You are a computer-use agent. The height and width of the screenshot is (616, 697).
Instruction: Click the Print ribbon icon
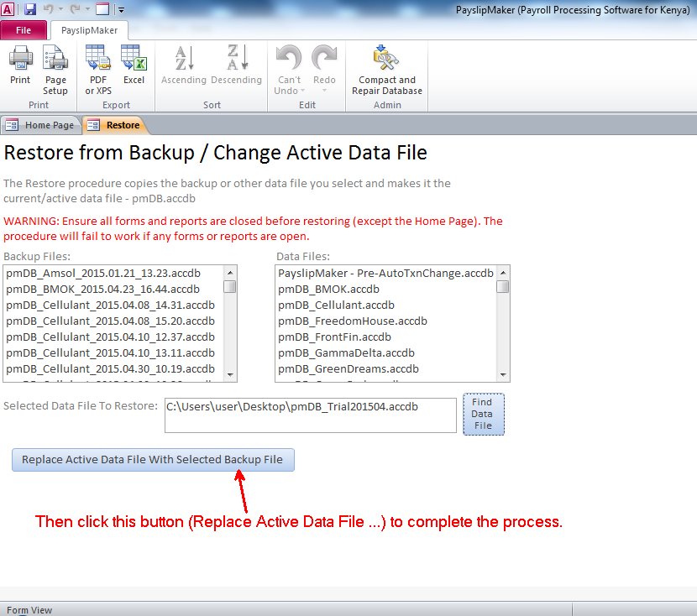point(20,58)
